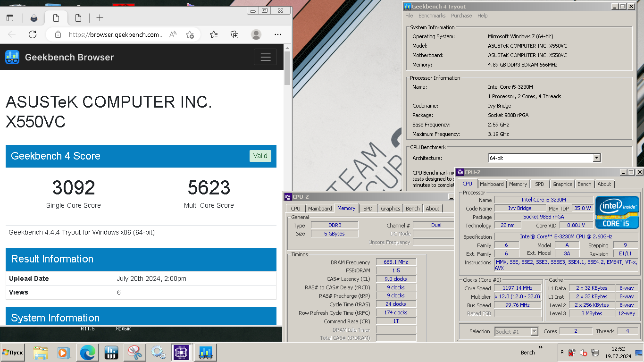The image size is (644, 362).
Task: Open the Edge profile avatar
Action: [x=256, y=34]
